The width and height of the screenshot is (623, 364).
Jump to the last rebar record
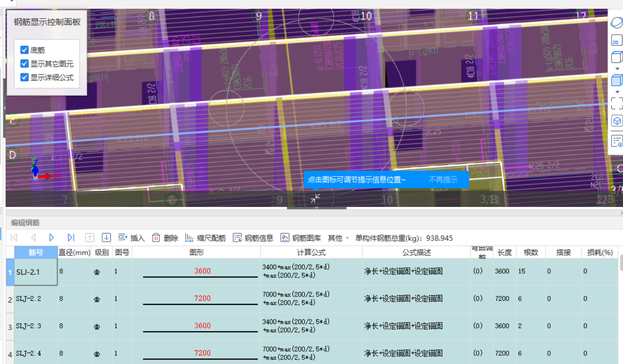click(x=71, y=237)
